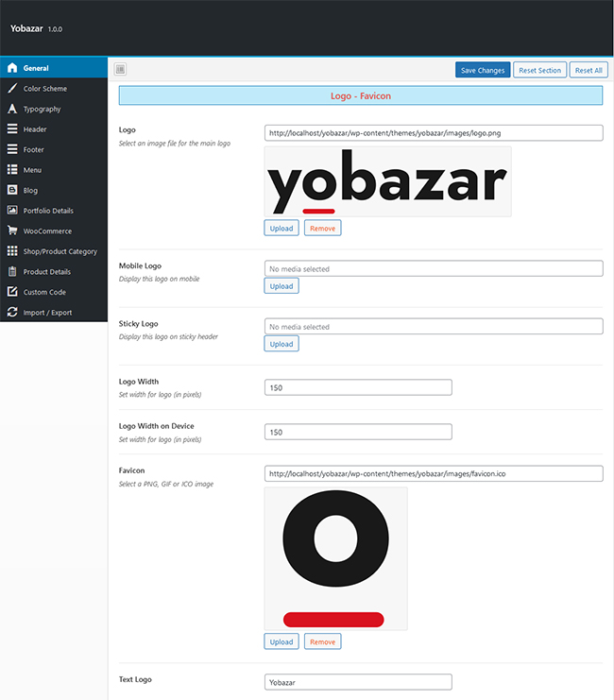Viewport: 614px width, 700px height.
Task: Open the Footer settings section
Action: pos(54,149)
